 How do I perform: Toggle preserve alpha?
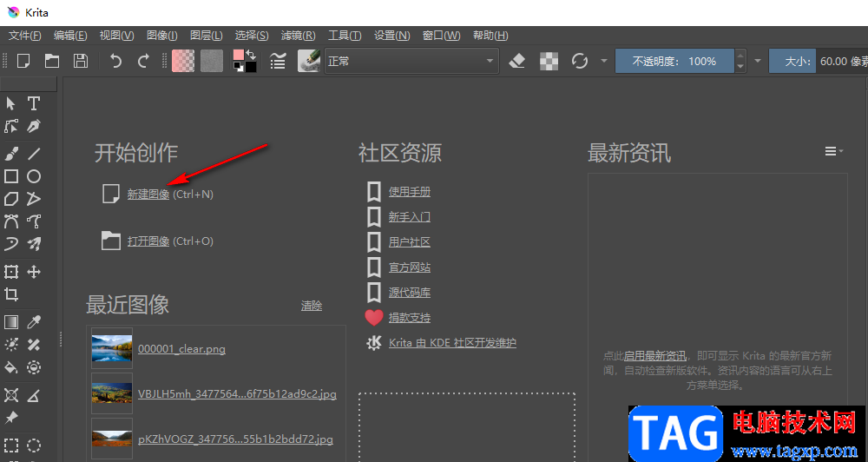pyautogui.click(x=549, y=61)
